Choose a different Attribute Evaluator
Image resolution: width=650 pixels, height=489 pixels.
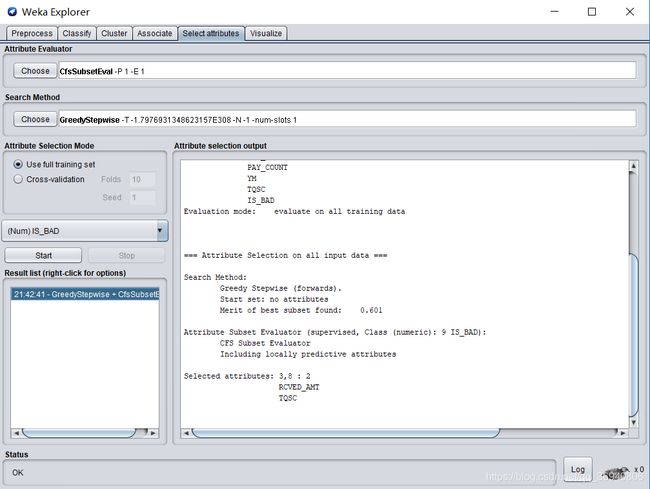(35, 71)
